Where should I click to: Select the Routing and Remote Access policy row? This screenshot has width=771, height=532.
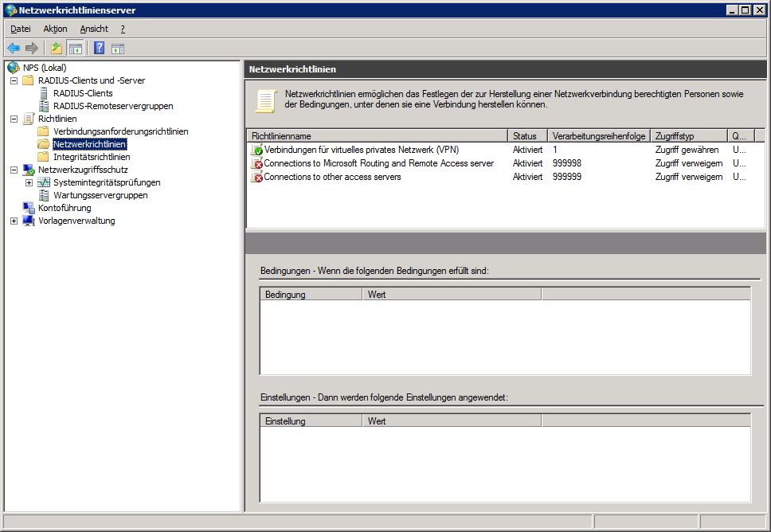378,163
